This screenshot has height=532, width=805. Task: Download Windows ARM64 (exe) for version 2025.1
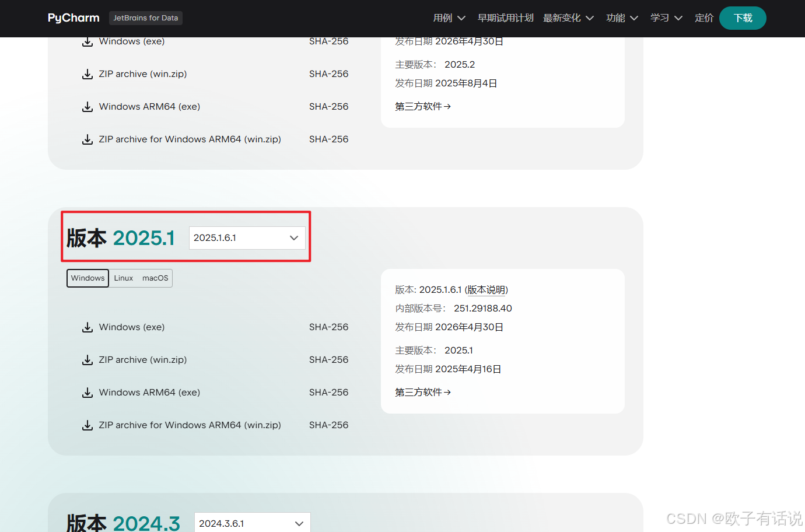[149, 393]
